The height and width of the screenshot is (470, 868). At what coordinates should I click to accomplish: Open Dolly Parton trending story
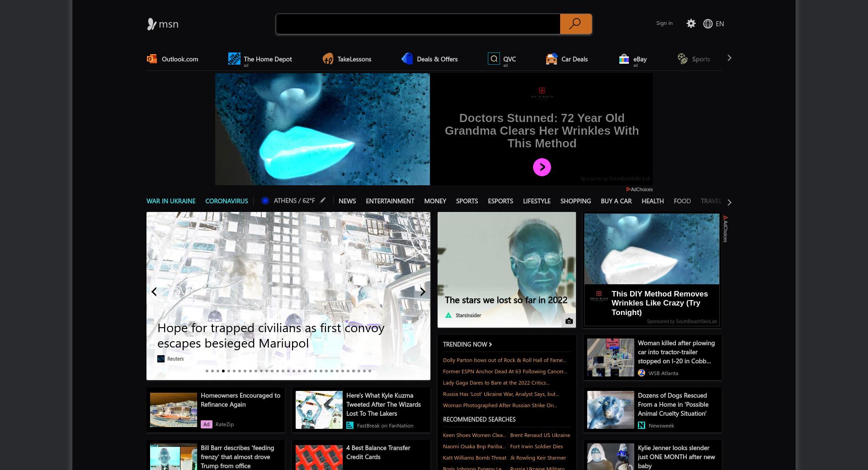click(505, 360)
